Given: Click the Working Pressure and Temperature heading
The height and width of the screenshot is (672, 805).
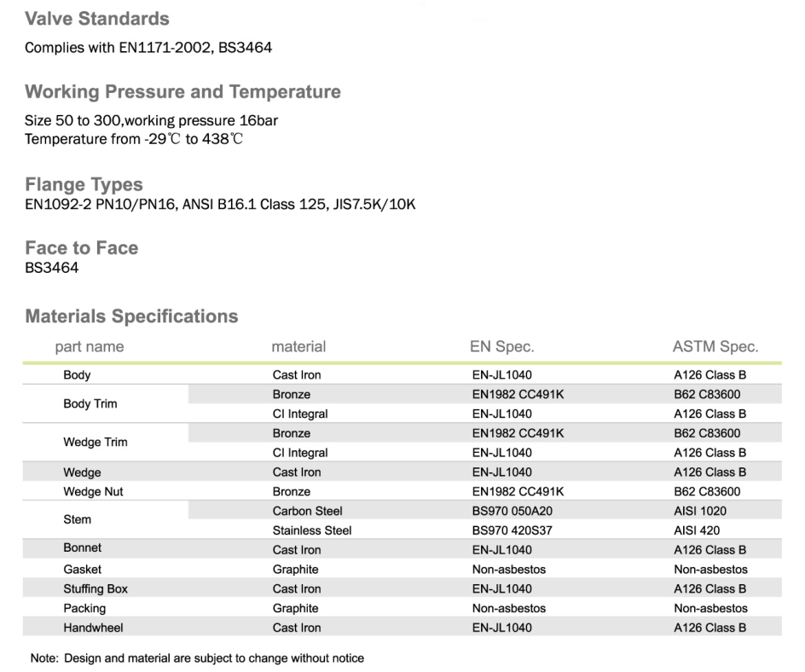Looking at the screenshot, I should click(x=182, y=92).
